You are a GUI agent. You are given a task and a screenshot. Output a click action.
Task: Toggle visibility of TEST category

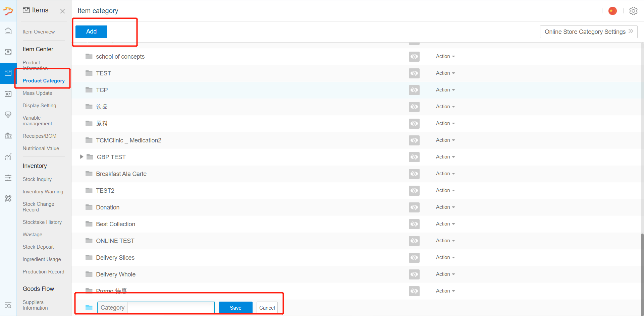point(414,73)
